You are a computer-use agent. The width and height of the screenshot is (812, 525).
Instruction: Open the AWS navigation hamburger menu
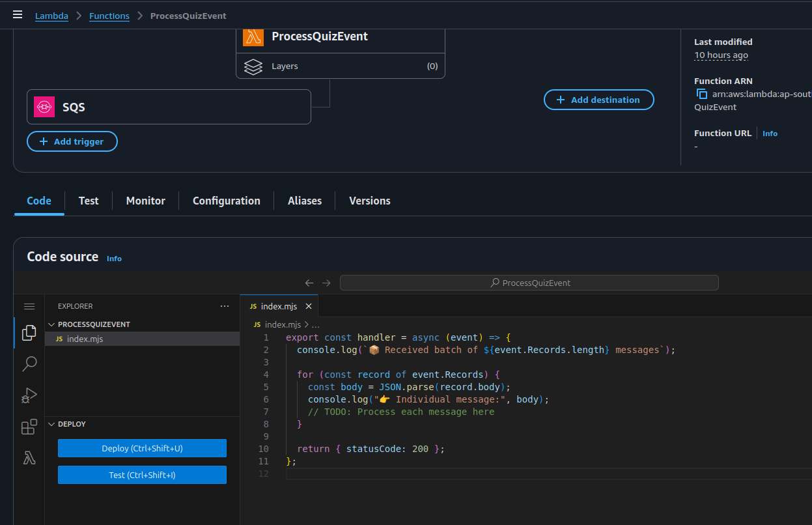pyautogui.click(x=18, y=15)
